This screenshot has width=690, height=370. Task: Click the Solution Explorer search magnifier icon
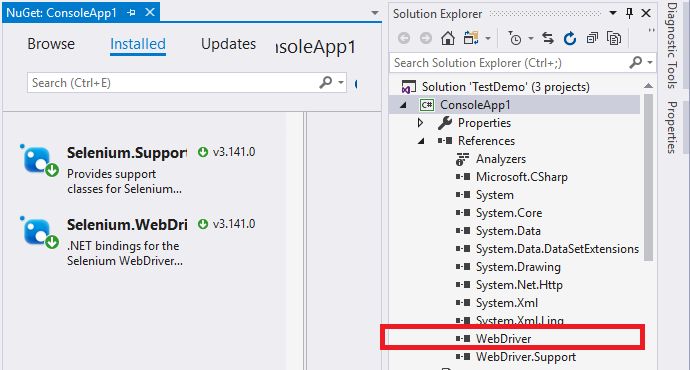(635, 62)
